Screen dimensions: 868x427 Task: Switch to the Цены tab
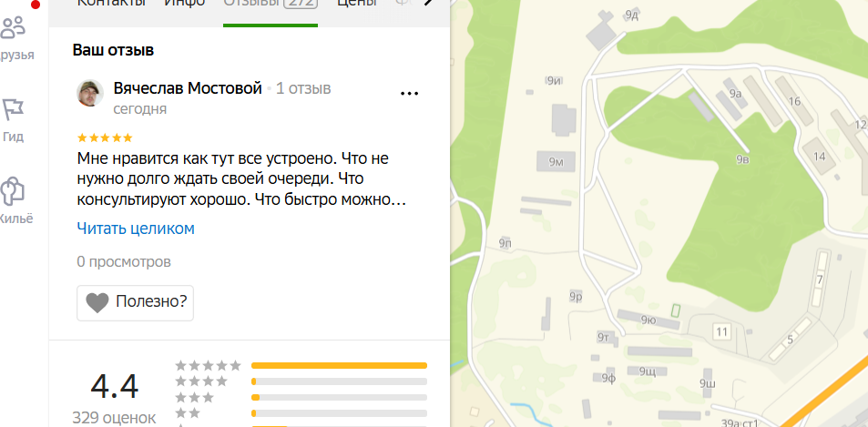click(357, 3)
